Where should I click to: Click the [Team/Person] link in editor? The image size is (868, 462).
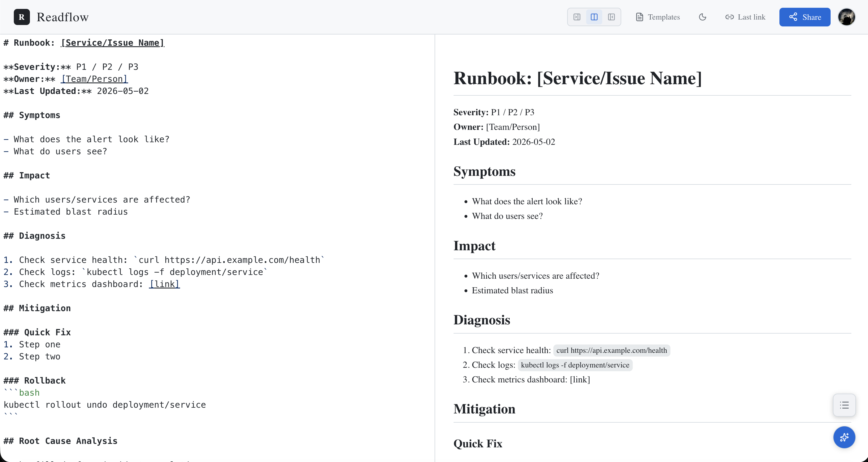coord(94,79)
